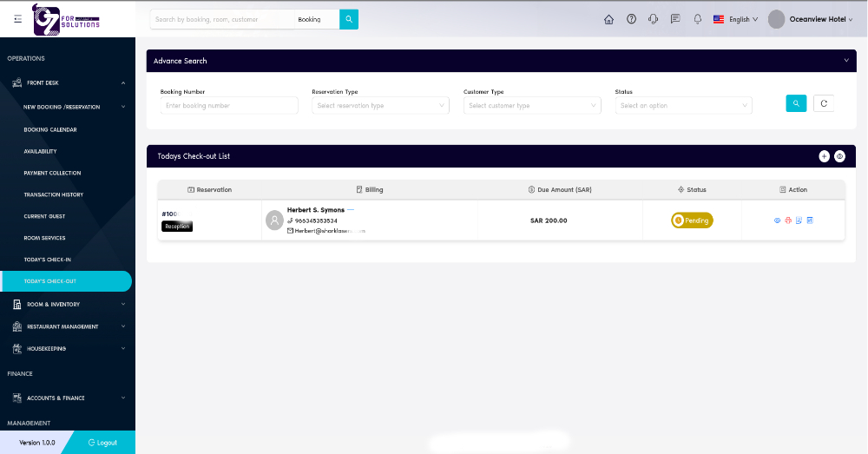
Task: Click the Housekeeping sidebar icon
Action: [x=17, y=349]
